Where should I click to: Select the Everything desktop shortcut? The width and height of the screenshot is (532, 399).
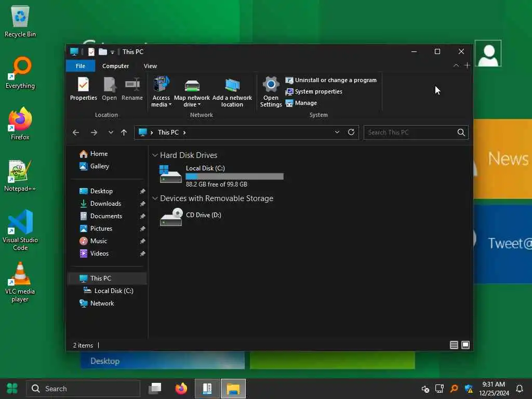20,73
